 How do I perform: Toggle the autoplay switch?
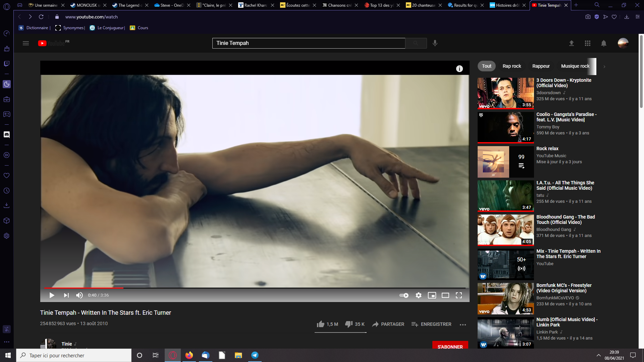404,295
